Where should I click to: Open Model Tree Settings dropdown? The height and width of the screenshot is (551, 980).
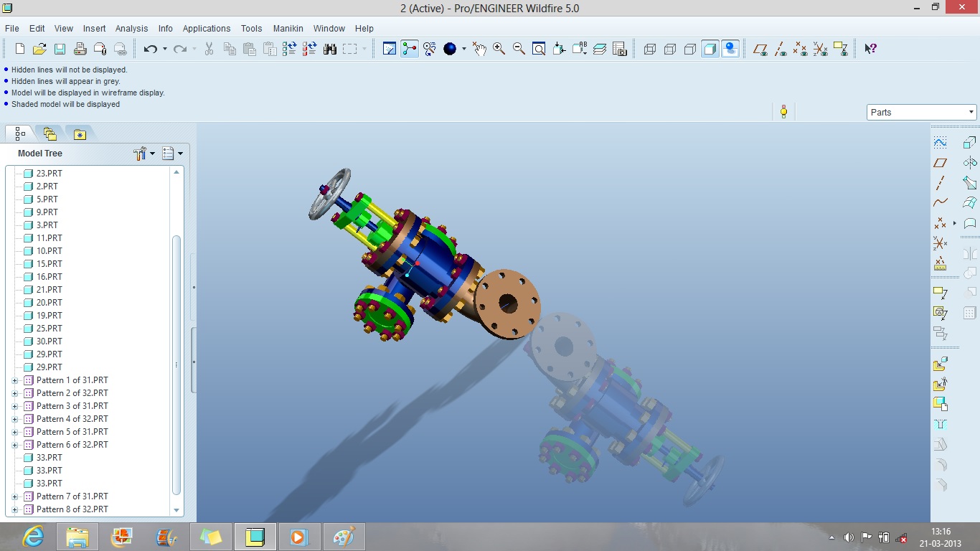[144, 154]
